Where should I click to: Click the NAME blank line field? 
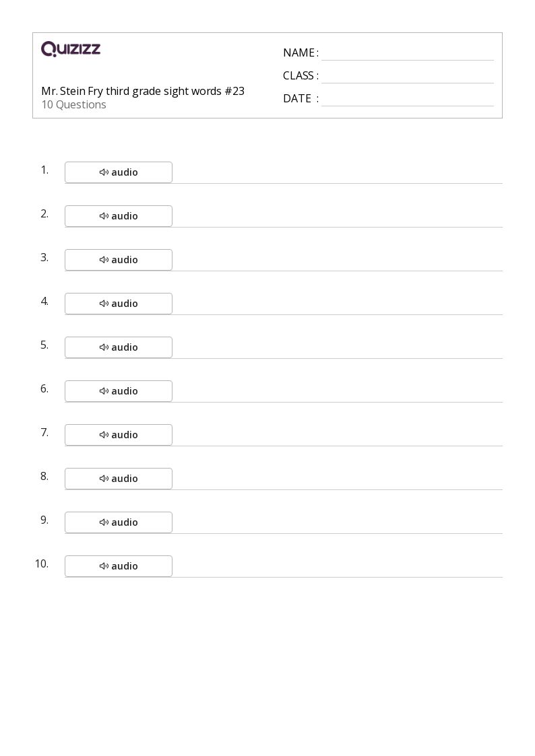(x=407, y=54)
